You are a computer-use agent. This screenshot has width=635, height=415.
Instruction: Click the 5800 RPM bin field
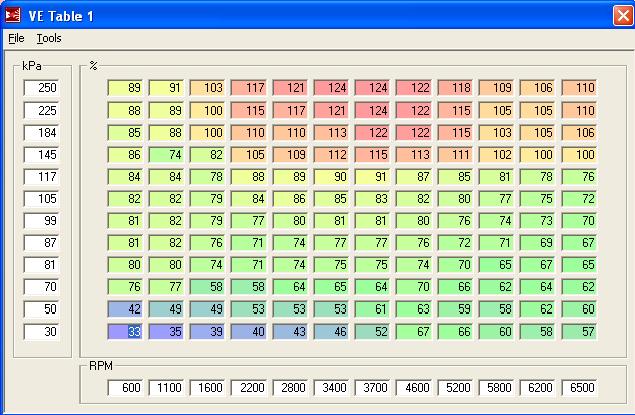click(x=496, y=387)
